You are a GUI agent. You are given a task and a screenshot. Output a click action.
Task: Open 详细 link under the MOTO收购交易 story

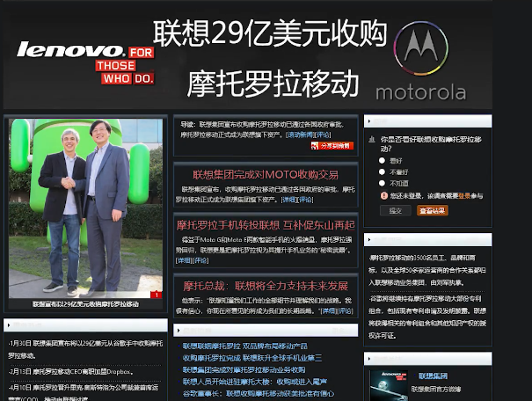tap(289, 200)
